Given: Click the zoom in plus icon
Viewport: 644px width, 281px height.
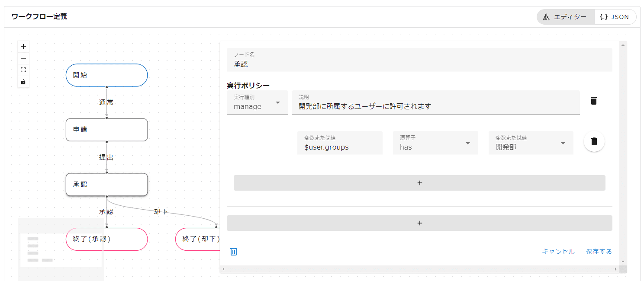Looking at the screenshot, I should tap(23, 47).
